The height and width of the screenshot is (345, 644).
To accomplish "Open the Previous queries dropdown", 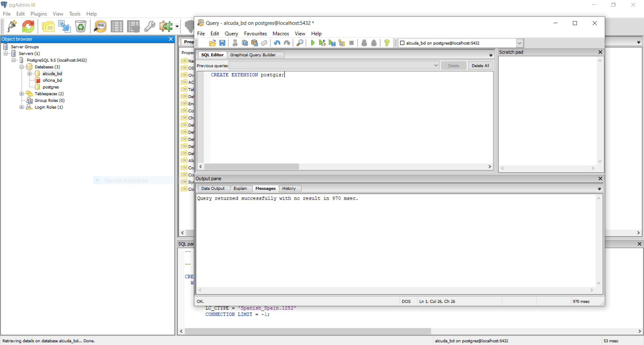I will point(436,66).
